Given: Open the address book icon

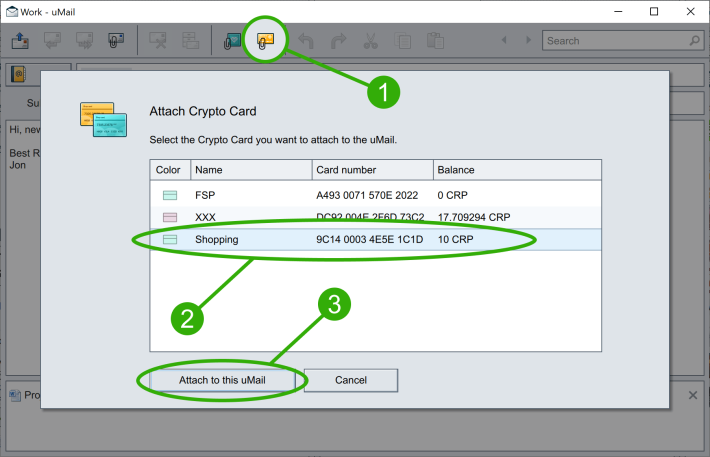Looking at the screenshot, I should tap(19, 74).
